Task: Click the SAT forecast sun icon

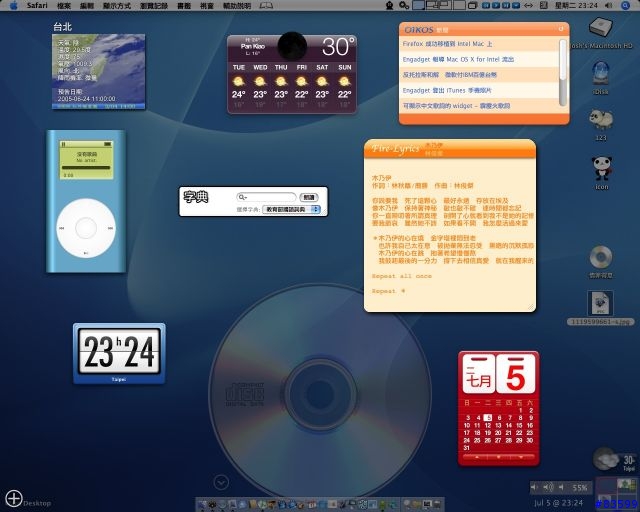Action: coord(322,81)
